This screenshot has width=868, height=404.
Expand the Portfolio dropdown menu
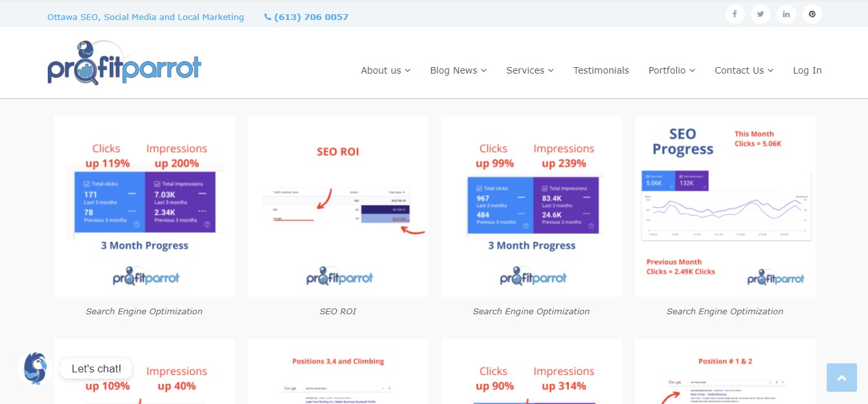click(672, 70)
